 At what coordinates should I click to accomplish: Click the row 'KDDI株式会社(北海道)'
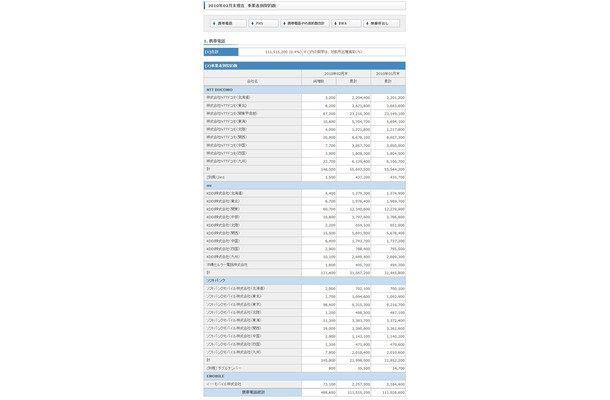tap(305, 193)
